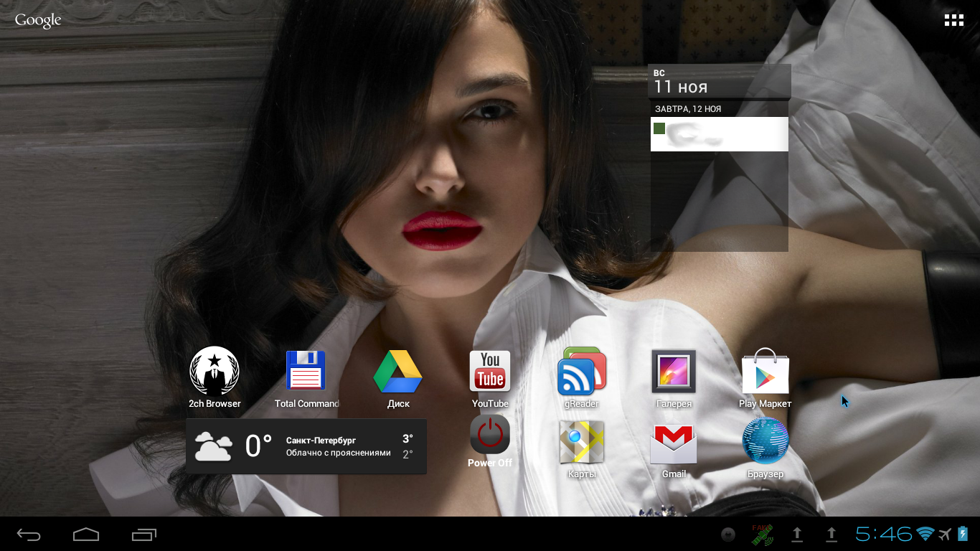Open the all apps drawer grid

953,20
